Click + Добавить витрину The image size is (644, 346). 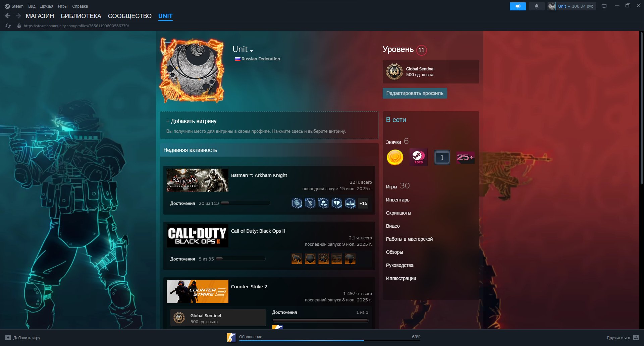[x=192, y=121]
